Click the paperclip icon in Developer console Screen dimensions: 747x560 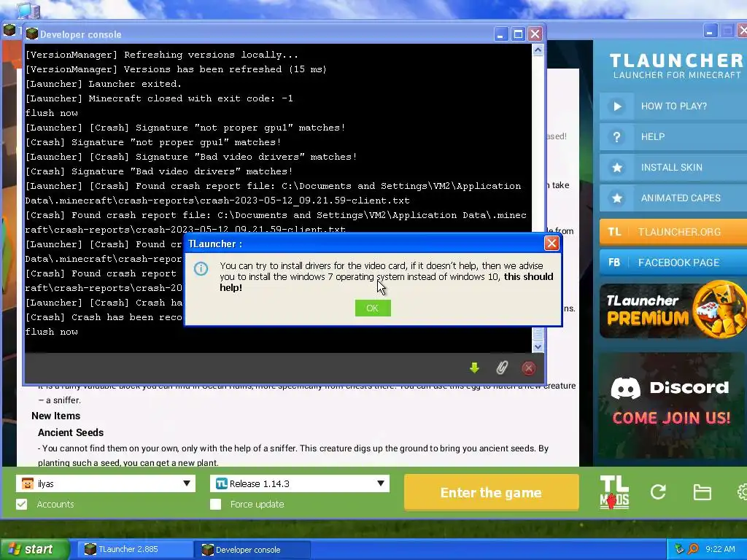point(502,367)
